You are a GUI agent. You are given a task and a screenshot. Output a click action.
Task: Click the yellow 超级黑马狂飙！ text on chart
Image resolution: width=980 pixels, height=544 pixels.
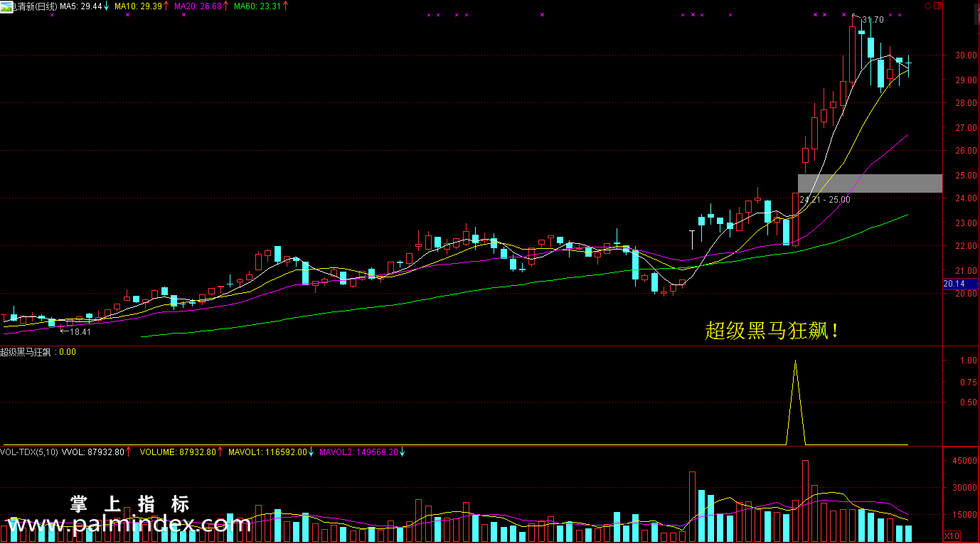(x=772, y=331)
